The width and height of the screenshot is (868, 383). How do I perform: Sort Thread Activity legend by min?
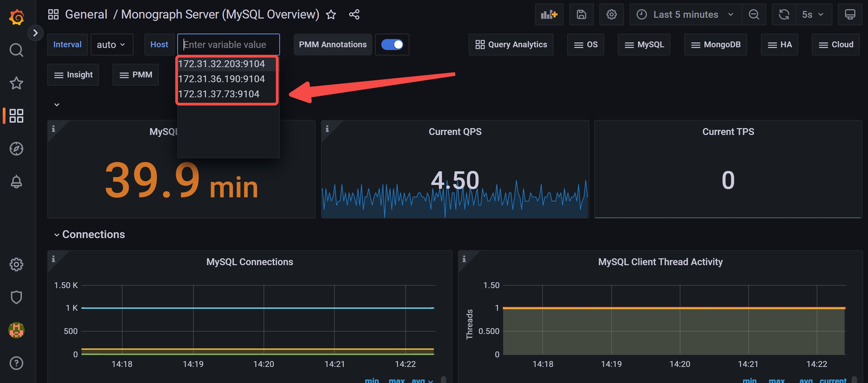(750, 380)
